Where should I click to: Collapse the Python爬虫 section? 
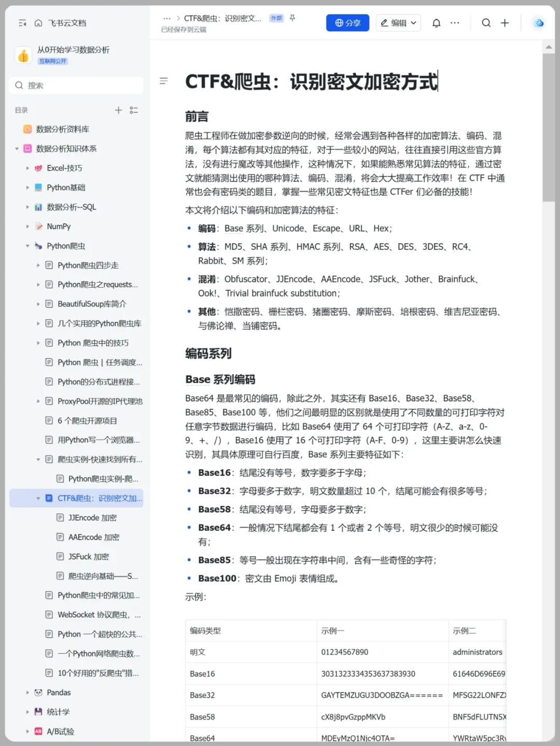[27, 246]
